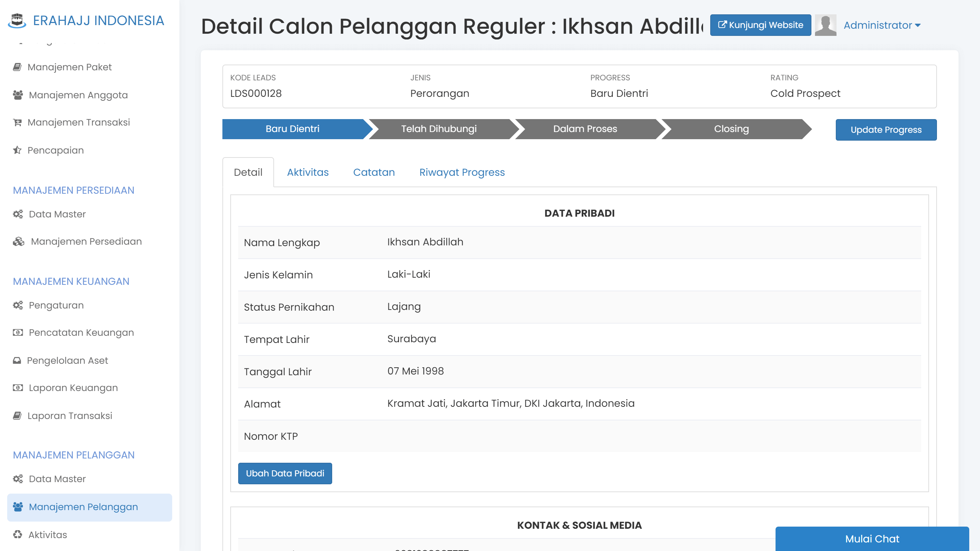Start a chat with Mulai Chat

tap(872, 539)
